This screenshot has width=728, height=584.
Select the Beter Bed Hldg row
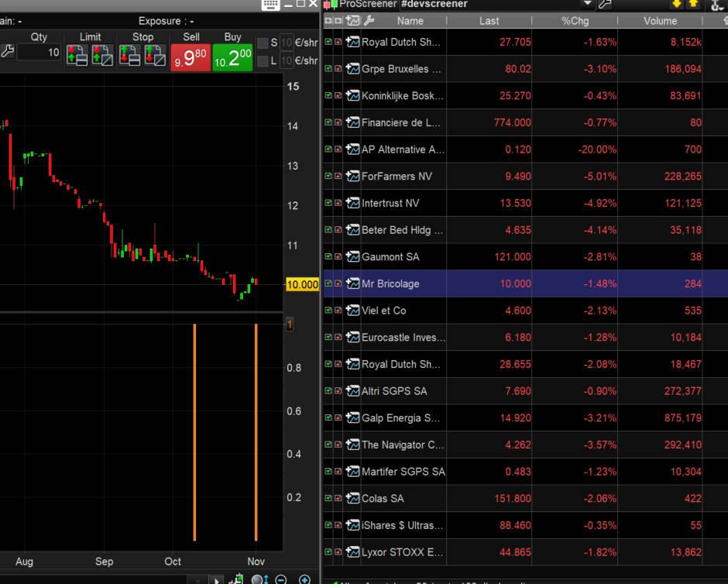point(526,230)
